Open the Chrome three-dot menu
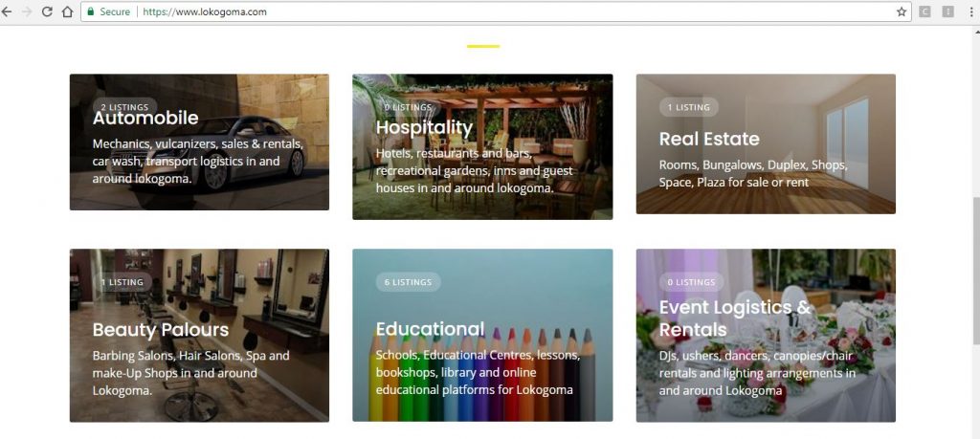980x439 pixels. pyautogui.click(x=970, y=11)
